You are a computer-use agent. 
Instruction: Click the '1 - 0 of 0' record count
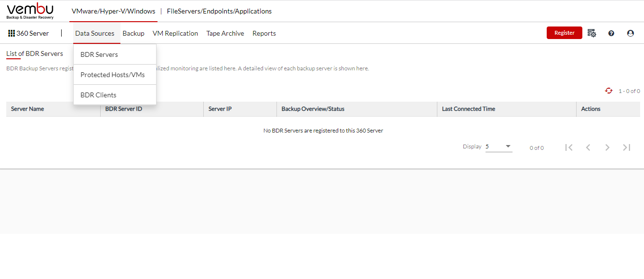(630, 91)
